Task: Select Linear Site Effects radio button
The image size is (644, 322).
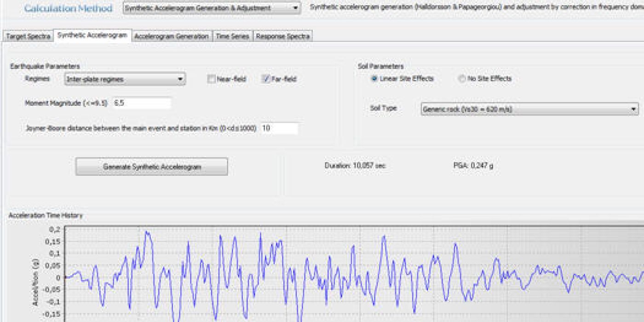Action: tap(374, 79)
